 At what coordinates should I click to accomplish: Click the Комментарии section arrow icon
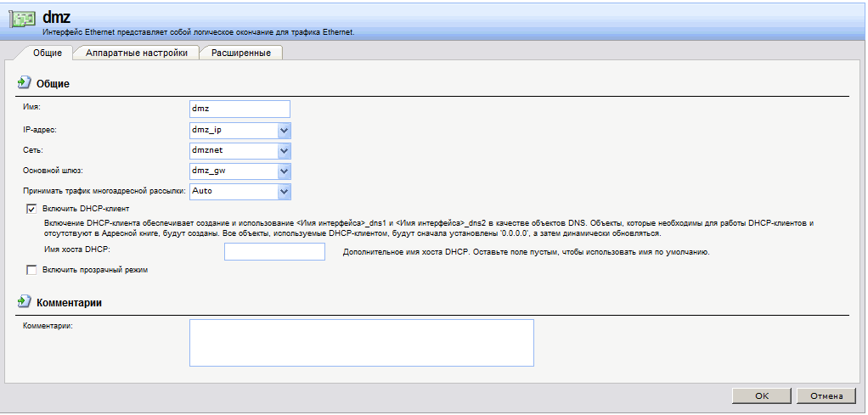(24, 301)
